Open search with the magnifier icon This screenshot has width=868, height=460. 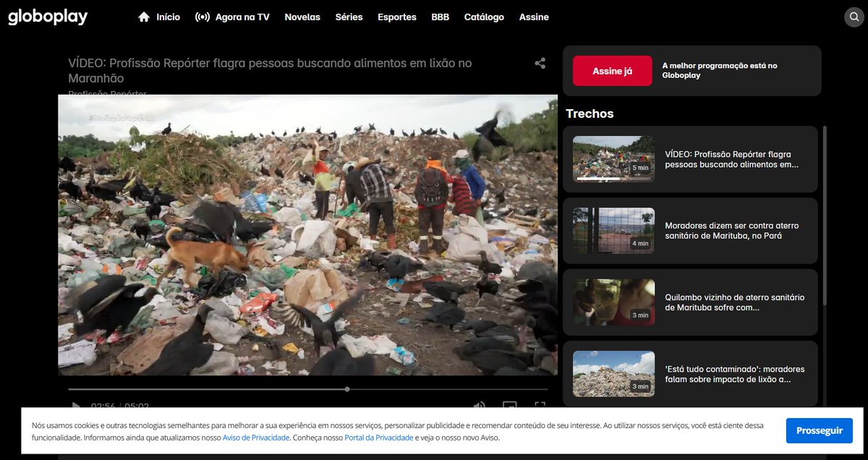coord(854,17)
